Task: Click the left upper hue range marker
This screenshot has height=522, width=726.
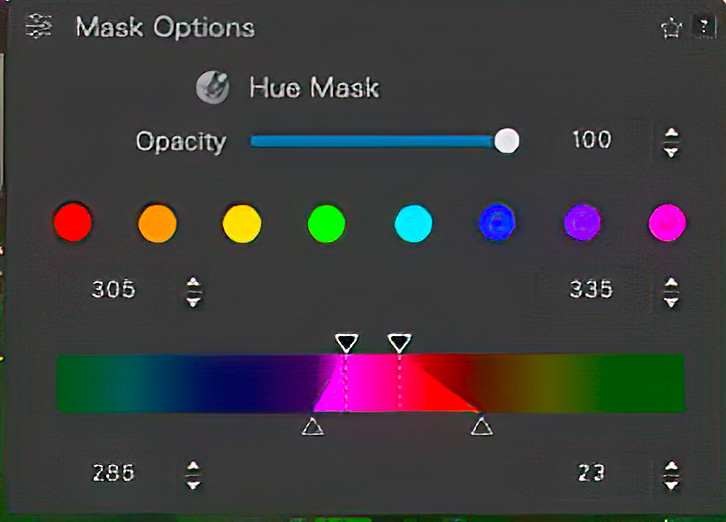Action: pyautogui.click(x=346, y=343)
